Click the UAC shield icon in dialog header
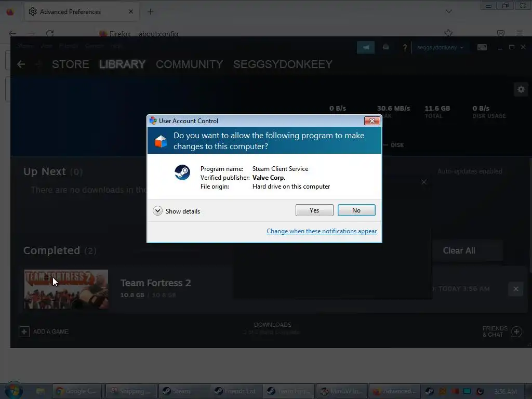532x399 pixels. (161, 141)
